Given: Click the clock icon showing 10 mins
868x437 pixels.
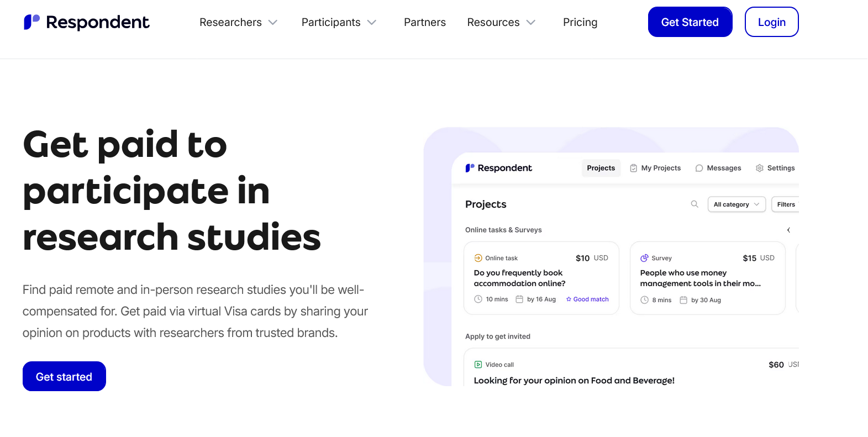Looking at the screenshot, I should click(x=477, y=299).
